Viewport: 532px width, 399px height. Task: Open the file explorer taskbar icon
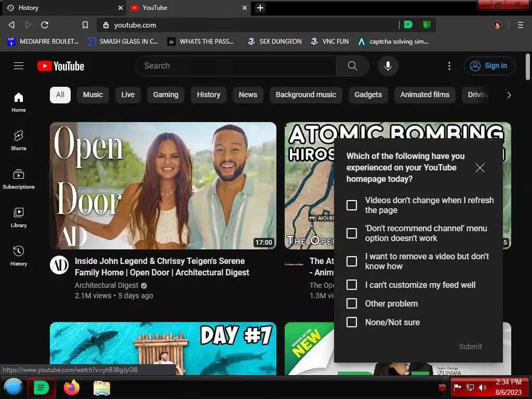(102, 388)
